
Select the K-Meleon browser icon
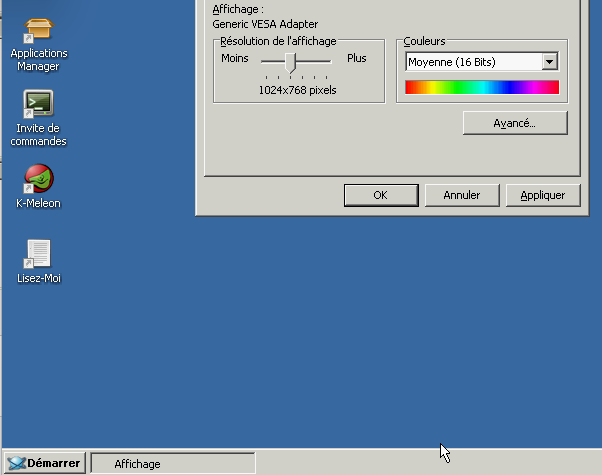point(38,179)
